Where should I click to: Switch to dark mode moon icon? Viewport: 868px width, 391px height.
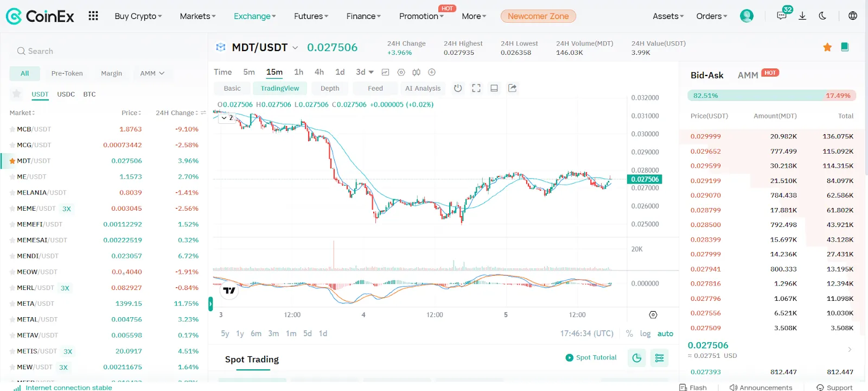[x=822, y=16]
